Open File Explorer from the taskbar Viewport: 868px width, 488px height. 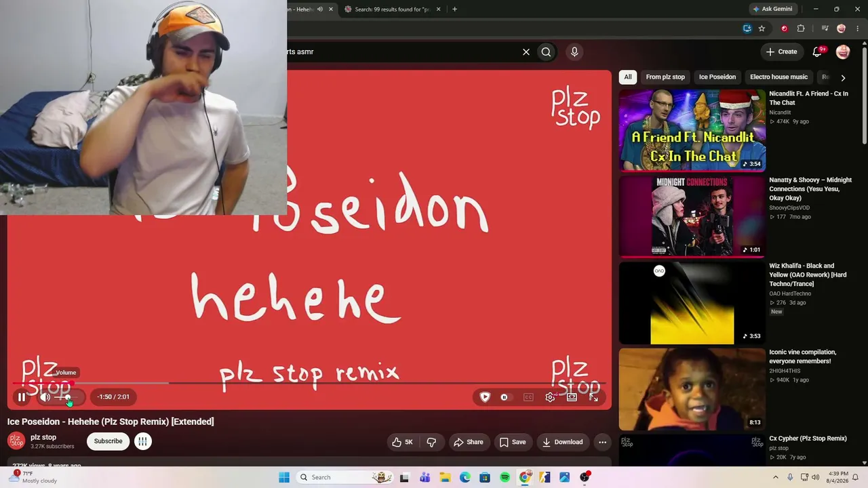click(444, 477)
